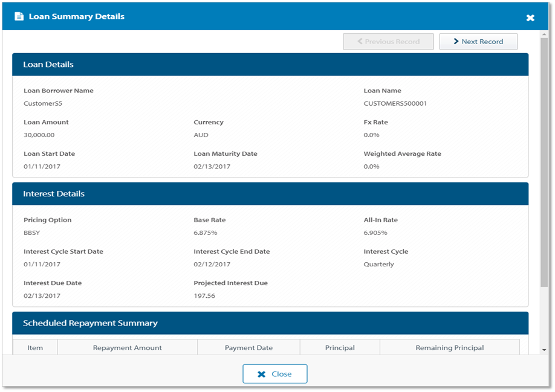The height and width of the screenshot is (392, 555).
Task: Click the Item column header
Action: [x=35, y=347]
